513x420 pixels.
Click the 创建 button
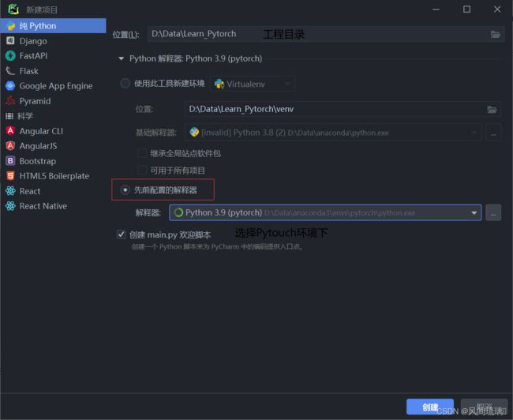click(x=430, y=407)
